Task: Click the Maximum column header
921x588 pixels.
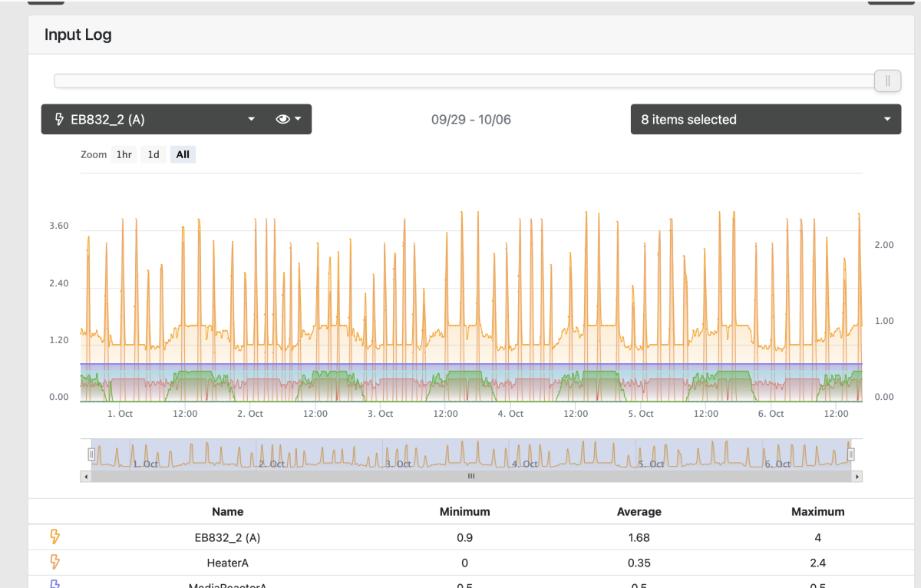Action: click(817, 511)
